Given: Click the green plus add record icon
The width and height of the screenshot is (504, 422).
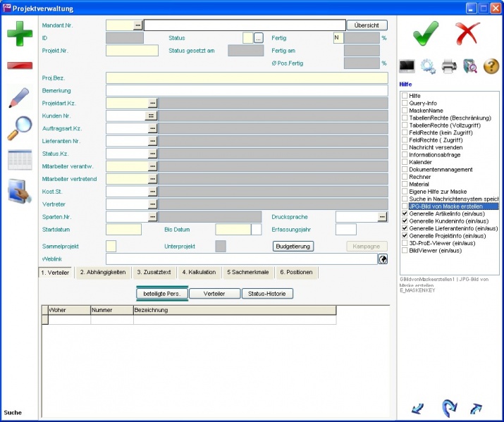Looking at the screenshot, I should (20, 34).
